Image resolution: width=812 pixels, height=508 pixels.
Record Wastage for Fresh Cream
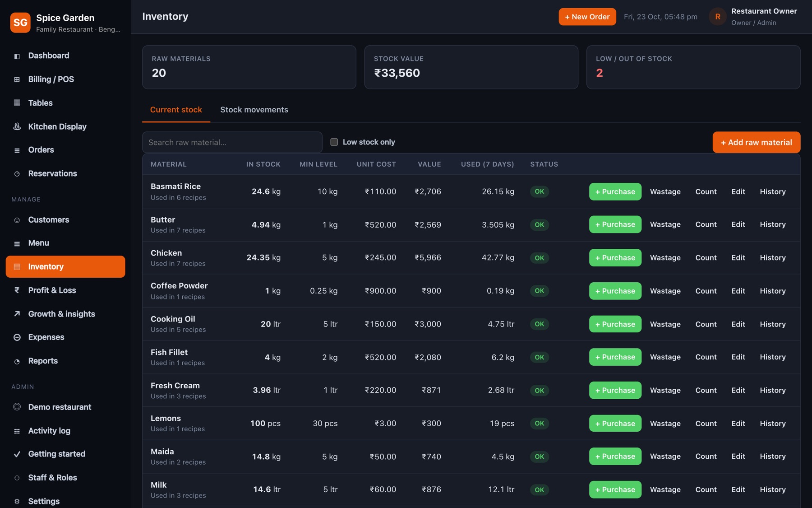(665, 390)
